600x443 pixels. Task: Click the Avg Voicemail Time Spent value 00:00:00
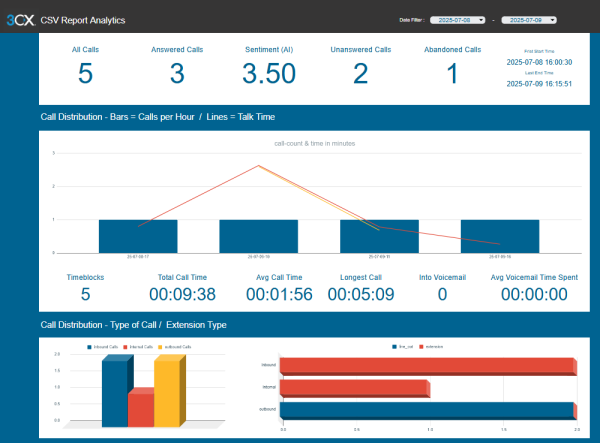coord(534,294)
